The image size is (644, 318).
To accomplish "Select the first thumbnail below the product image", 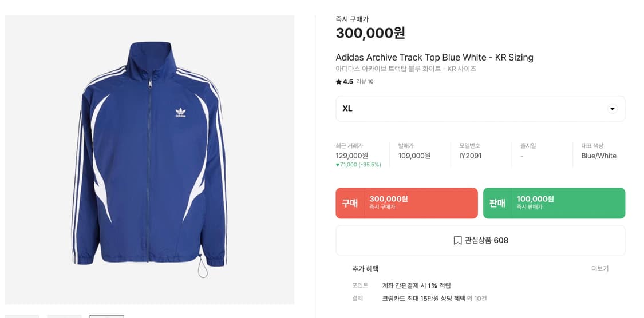I will [22, 316].
